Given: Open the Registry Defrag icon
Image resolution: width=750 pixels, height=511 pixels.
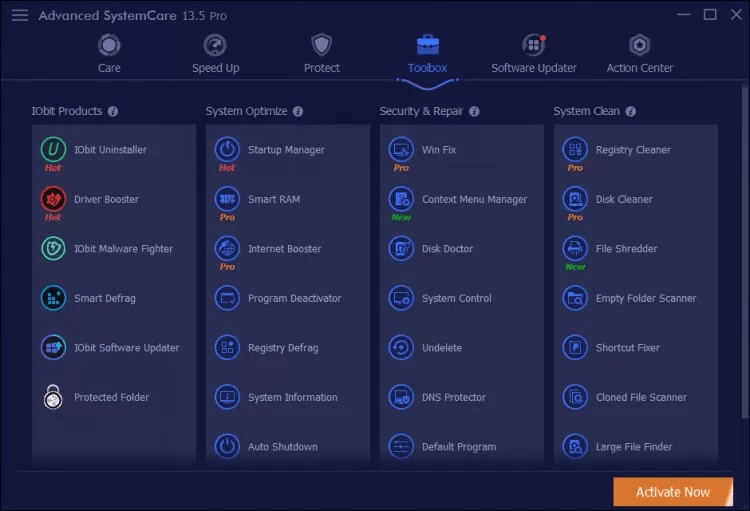Looking at the screenshot, I should click(227, 347).
